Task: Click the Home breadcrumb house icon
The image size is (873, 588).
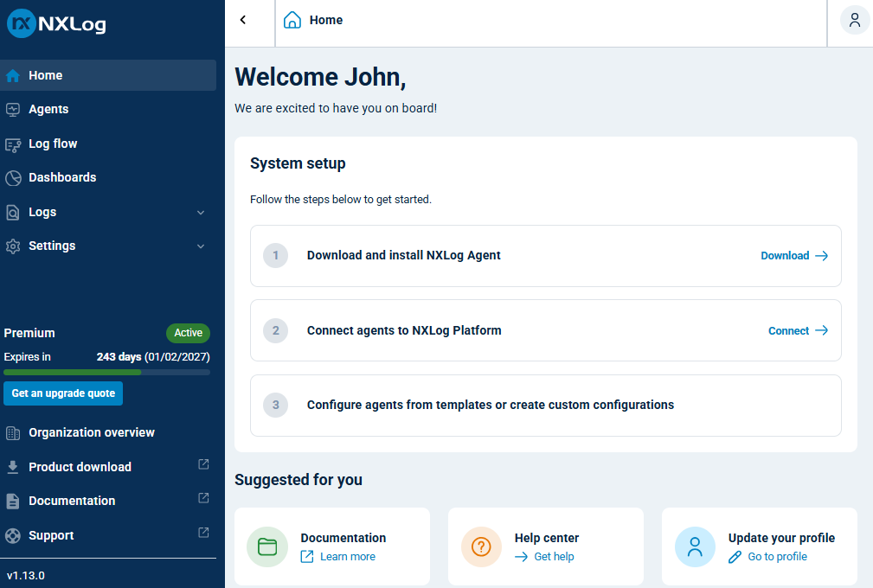Action: (x=292, y=20)
